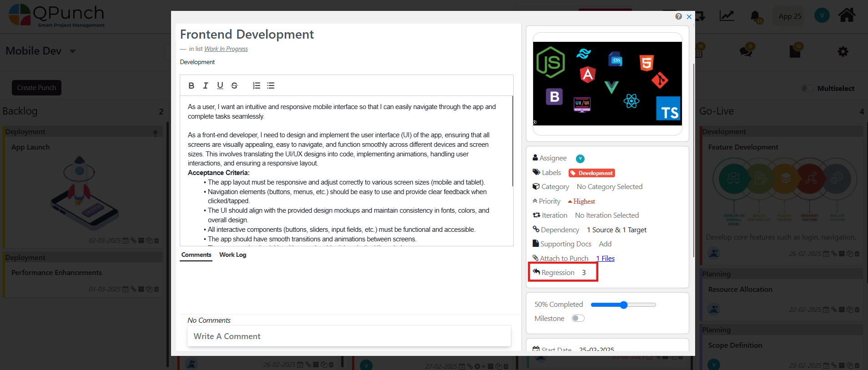Toggle the Milestone switch
868x370 pixels.
pos(578,318)
